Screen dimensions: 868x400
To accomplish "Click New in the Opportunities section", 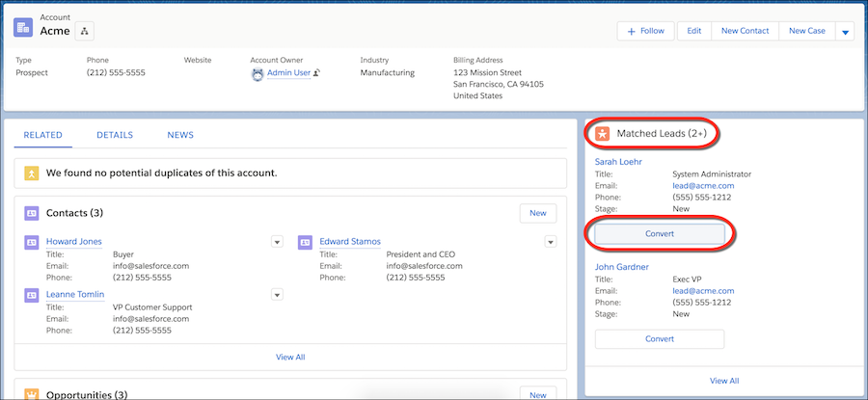I will tap(538, 394).
